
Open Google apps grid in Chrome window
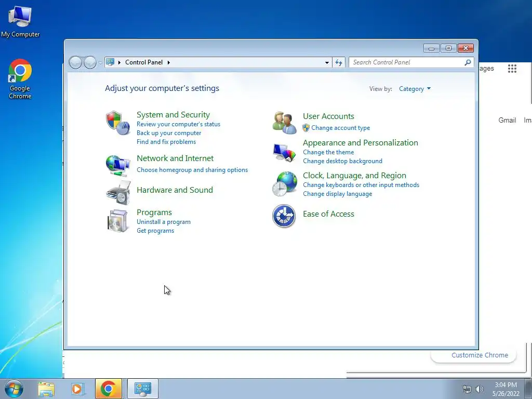(512, 69)
